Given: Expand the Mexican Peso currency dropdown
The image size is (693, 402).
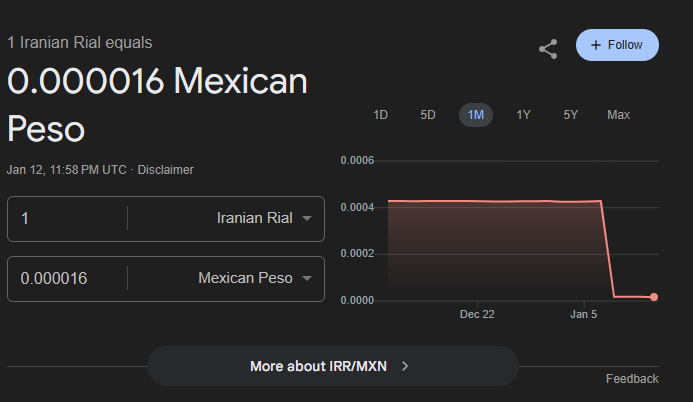Looking at the screenshot, I should point(255,278).
